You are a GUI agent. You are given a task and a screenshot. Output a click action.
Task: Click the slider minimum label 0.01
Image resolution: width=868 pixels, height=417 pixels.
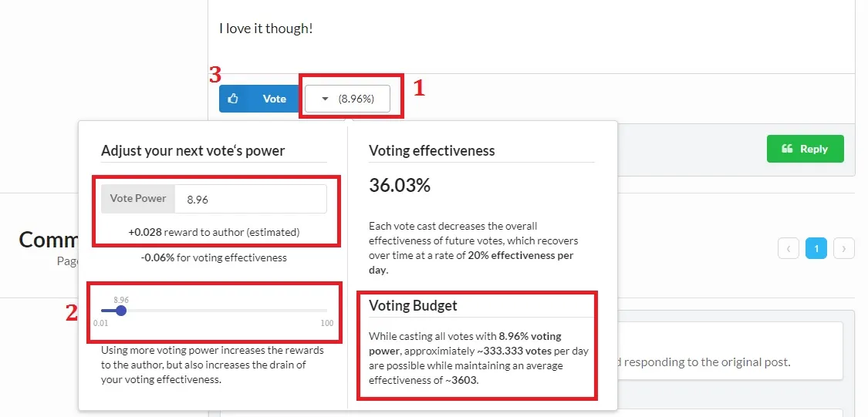point(101,323)
